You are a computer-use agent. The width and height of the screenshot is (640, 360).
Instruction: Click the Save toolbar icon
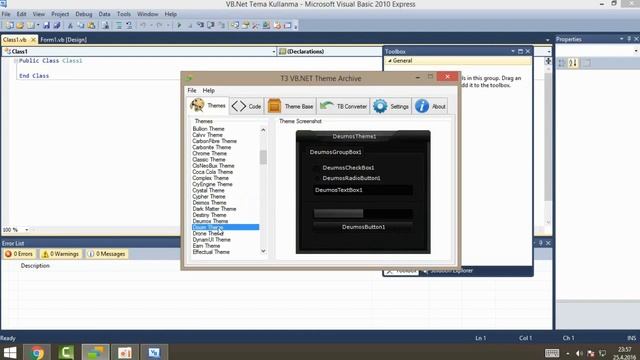[47, 25]
